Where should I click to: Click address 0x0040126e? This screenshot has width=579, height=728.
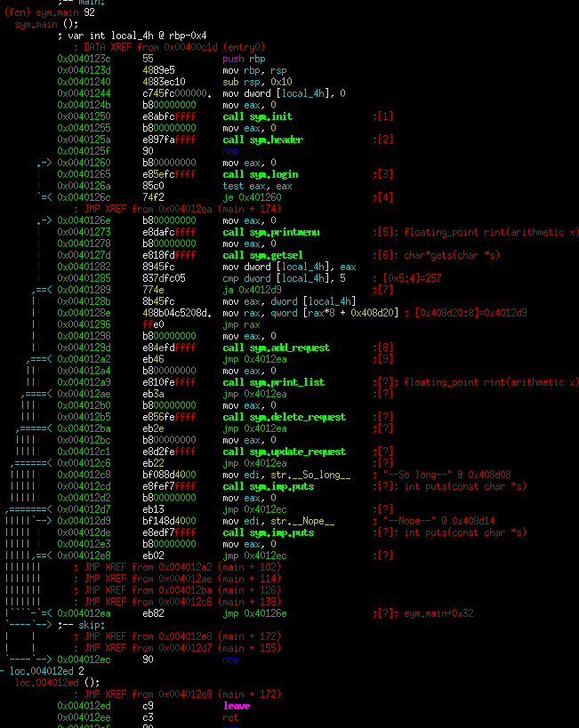84,220
